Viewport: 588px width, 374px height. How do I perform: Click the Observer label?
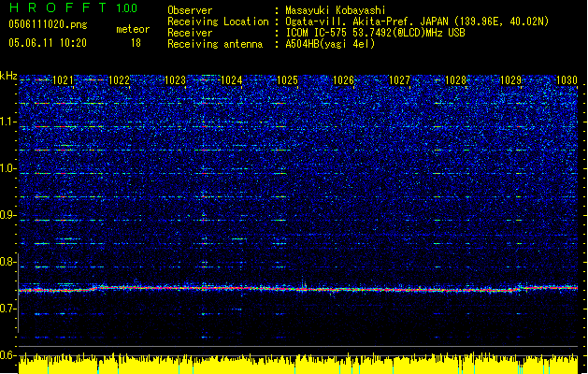point(190,10)
